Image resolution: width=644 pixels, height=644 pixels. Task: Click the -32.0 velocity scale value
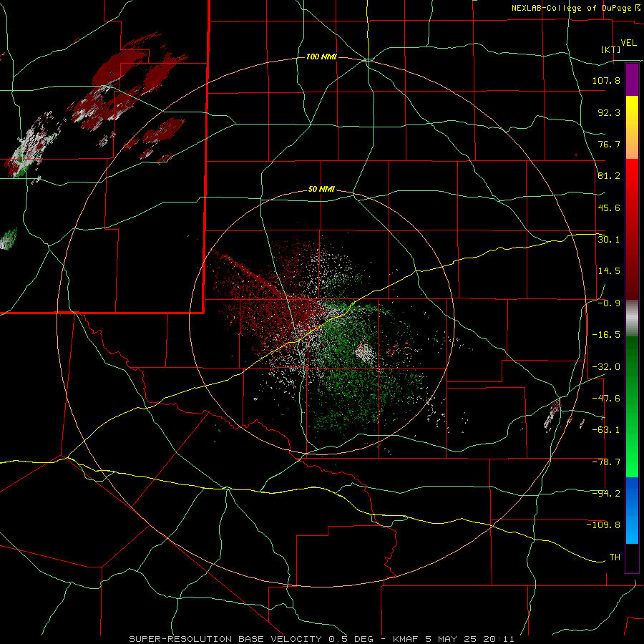tap(606, 366)
